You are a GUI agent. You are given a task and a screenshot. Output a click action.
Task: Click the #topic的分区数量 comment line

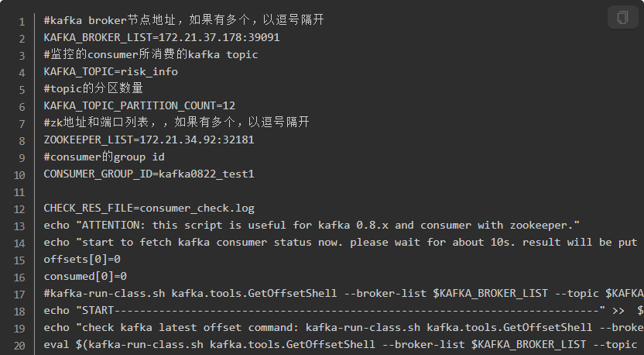pyautogui.click(x=94, y=88)
